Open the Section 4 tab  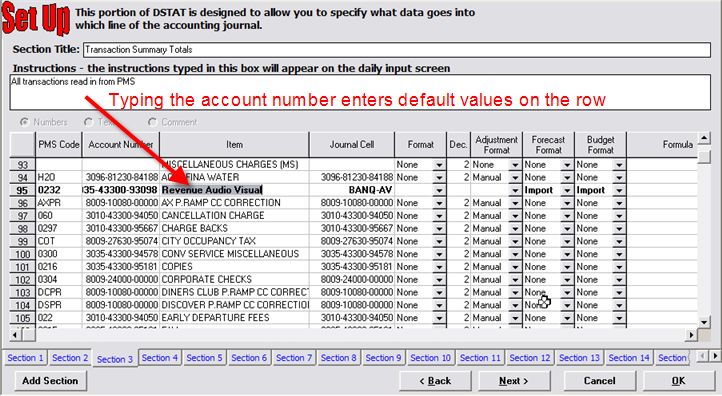point(160,358)
